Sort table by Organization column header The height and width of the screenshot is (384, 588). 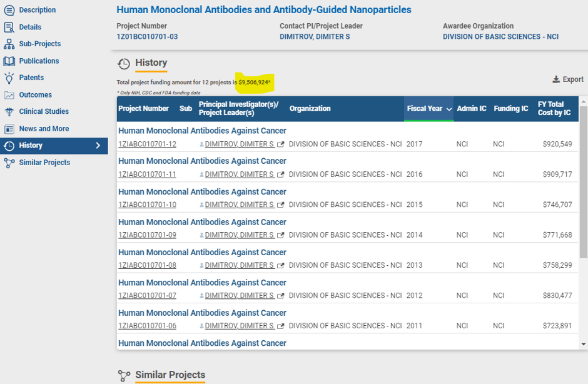coord(310,108)
